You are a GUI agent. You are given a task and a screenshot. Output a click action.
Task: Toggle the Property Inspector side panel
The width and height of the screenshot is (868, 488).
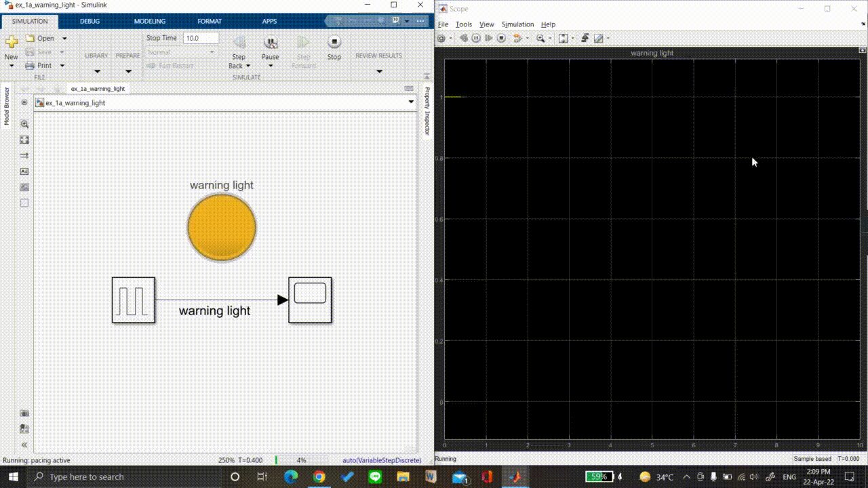tap(427, 111)
